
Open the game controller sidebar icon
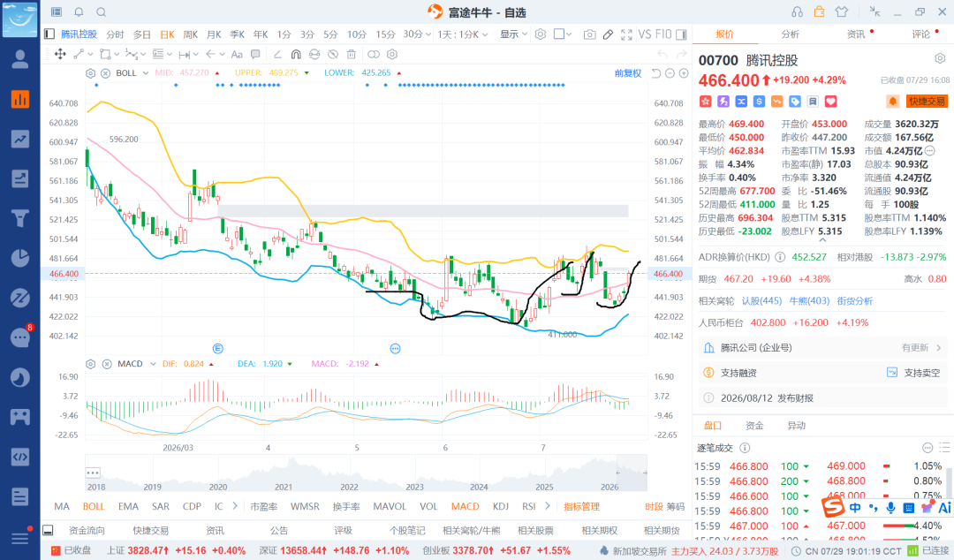pyautogui.click(x=20, y=417)
